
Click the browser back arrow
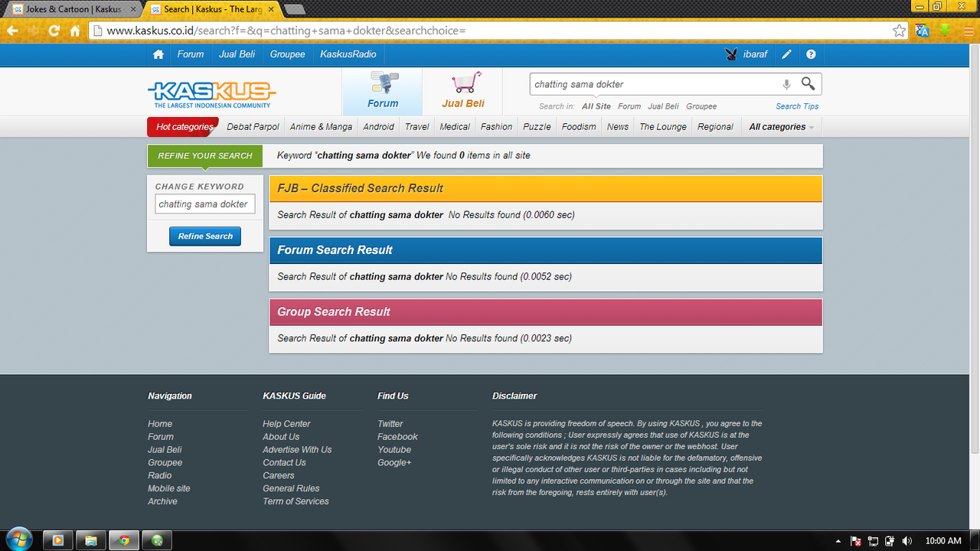click(12, 31)
